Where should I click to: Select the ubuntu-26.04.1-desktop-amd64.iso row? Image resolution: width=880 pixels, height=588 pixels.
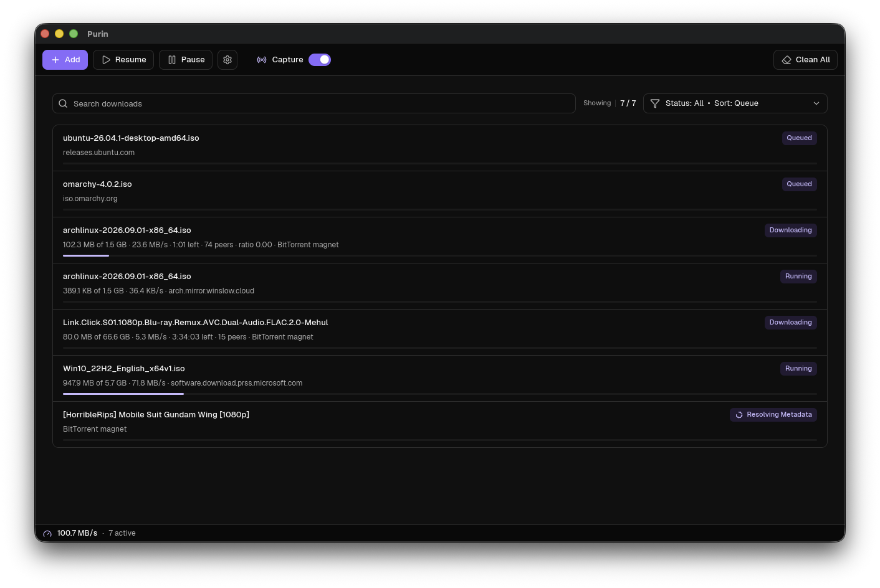440,148
